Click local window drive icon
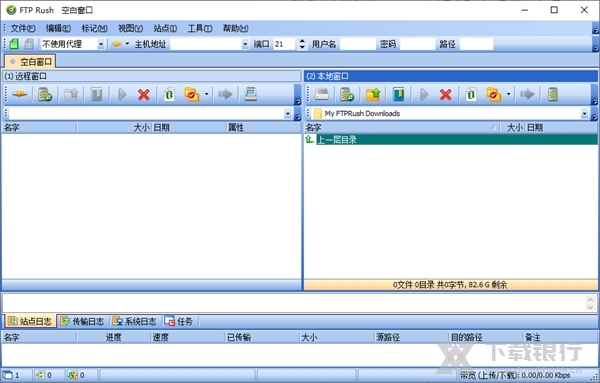Viewport: 600px width, 383px height. click(321, 94)
